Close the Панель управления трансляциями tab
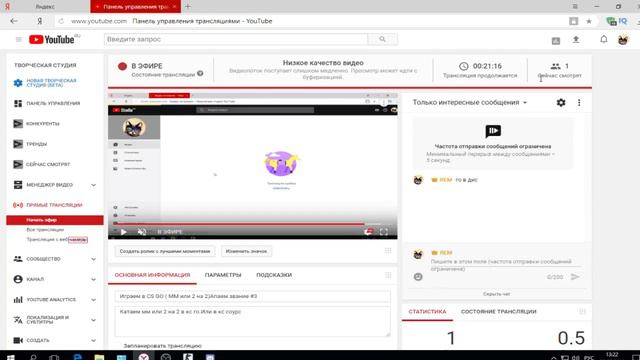The height and width of the screenshot is (360, 640). tap(174, 7)
